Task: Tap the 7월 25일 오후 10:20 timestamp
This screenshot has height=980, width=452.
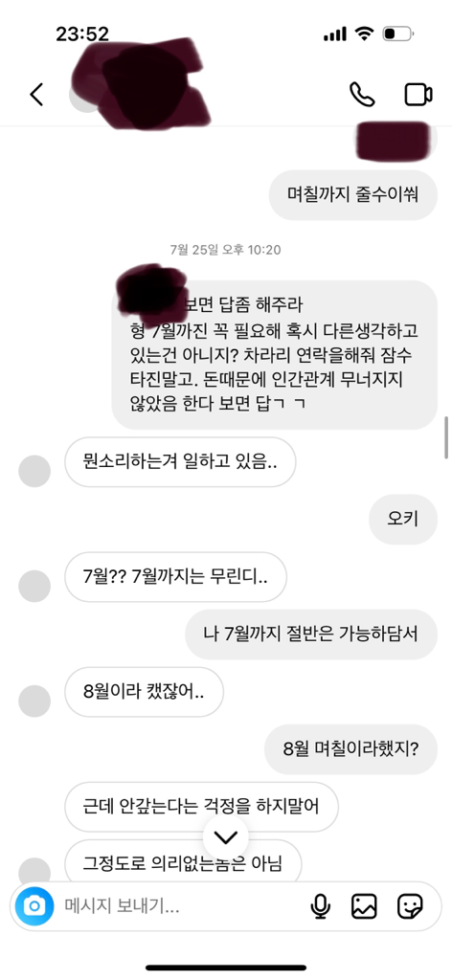Action: click(226, 250)
